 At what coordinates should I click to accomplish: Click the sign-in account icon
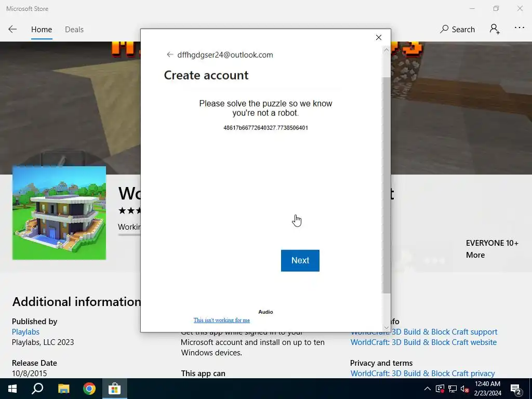[x=495, y=29]
